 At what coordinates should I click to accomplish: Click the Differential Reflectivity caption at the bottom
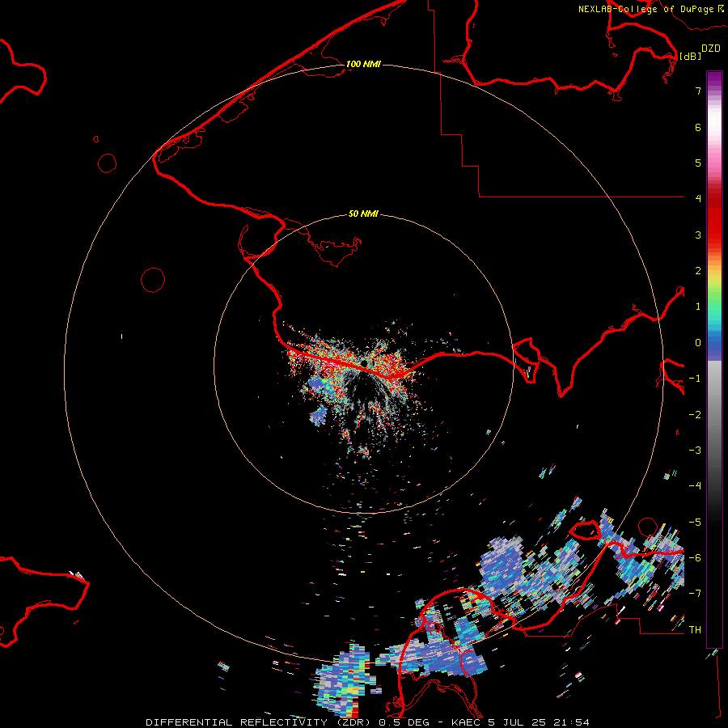(x=367, y=722)
